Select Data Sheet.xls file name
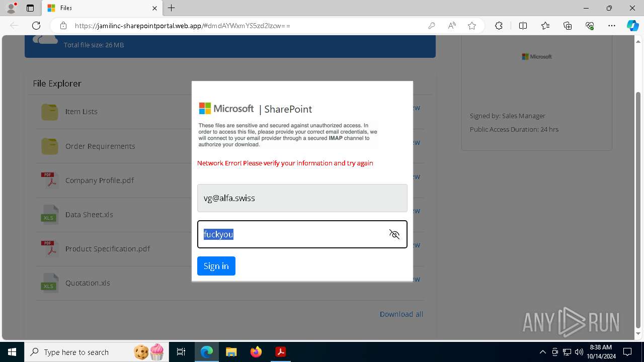Image resolution: width=644 pixels, height=362 pixels. point(89,214)
